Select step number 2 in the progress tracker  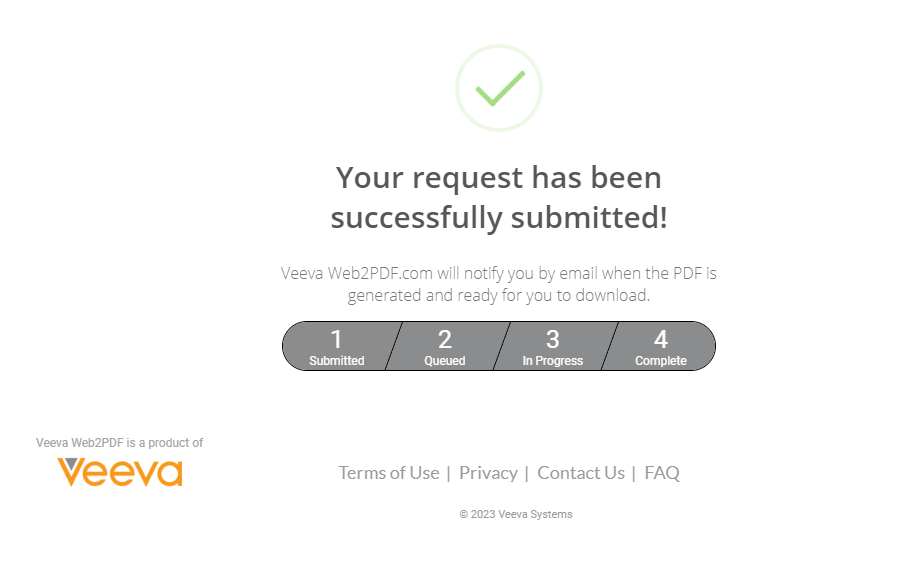pyautogui.click(x=445, y=340)
